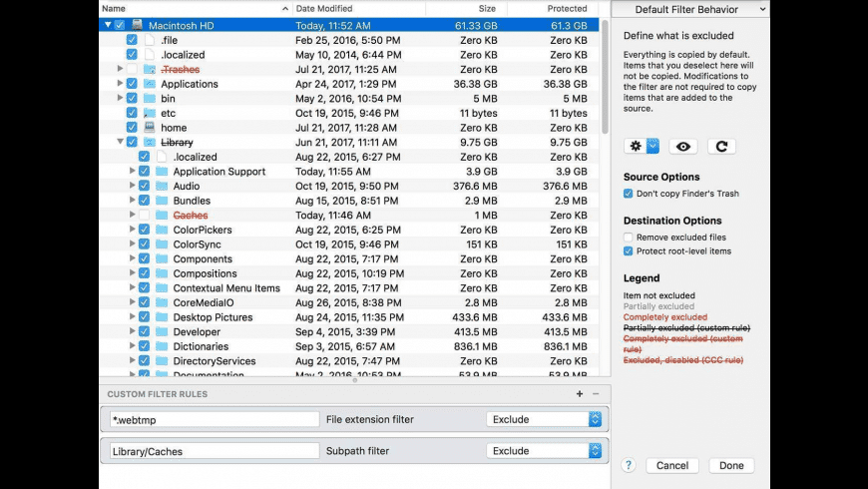Sort by the Protected column header
The image size is (868, 489).
point(553,8)
